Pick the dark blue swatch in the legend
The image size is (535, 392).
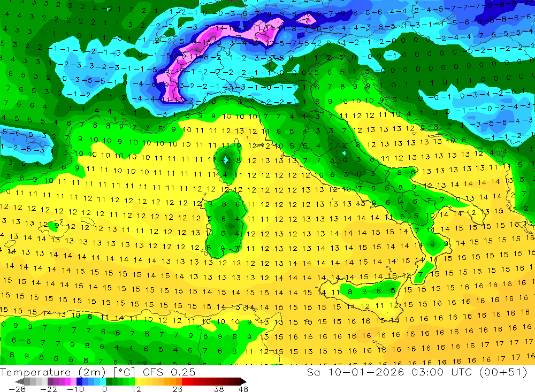(x=79, y=382)
